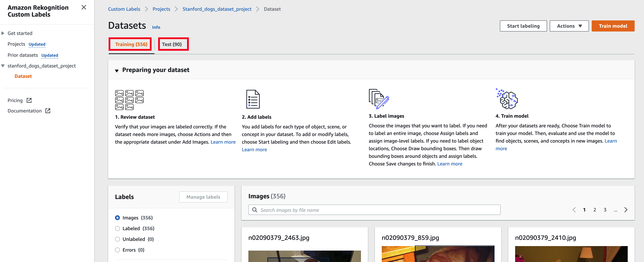Open Learn more under Train model
The image size is (644, 262).
(x=611, y=141)
